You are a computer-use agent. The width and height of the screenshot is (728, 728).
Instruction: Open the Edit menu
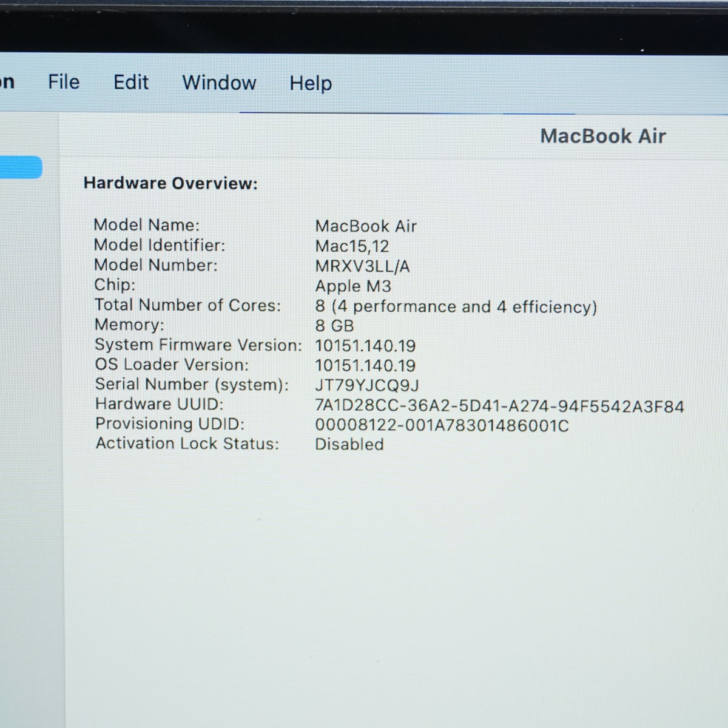click(131, 82)
